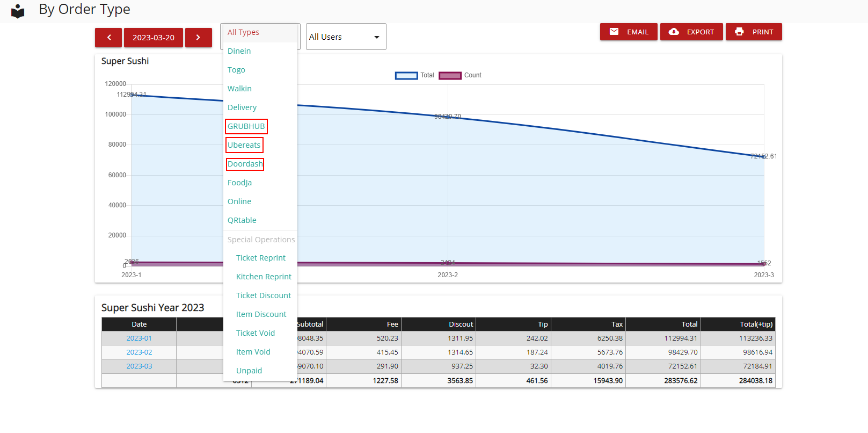868x433 pixels.
Task: Choose the Unpaid special operation
Action: 249,371
